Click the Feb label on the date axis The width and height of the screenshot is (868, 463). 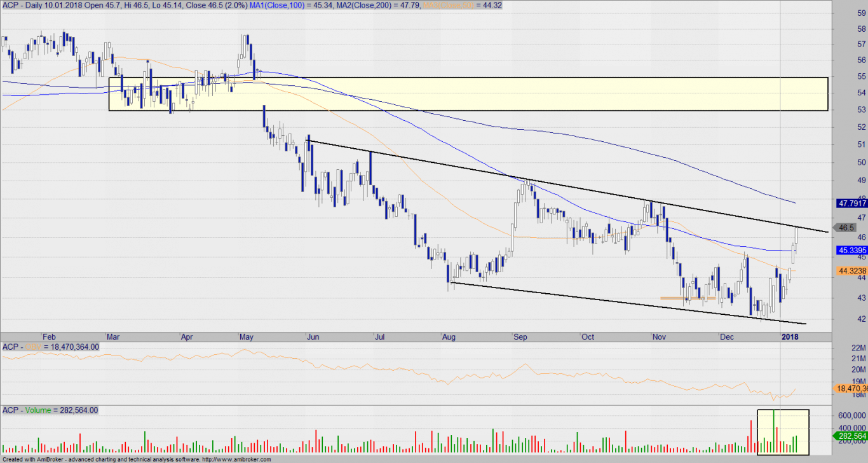49,336
